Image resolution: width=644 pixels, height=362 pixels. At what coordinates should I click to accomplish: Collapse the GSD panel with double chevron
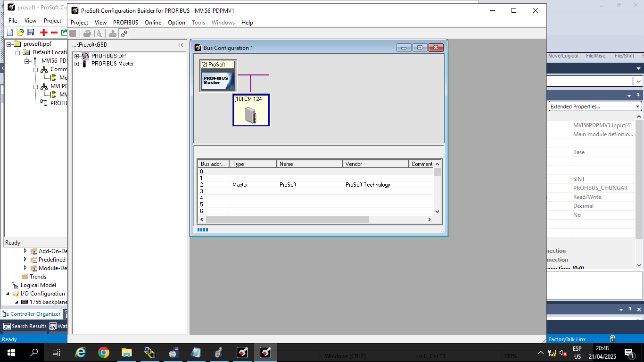point(181,45)
